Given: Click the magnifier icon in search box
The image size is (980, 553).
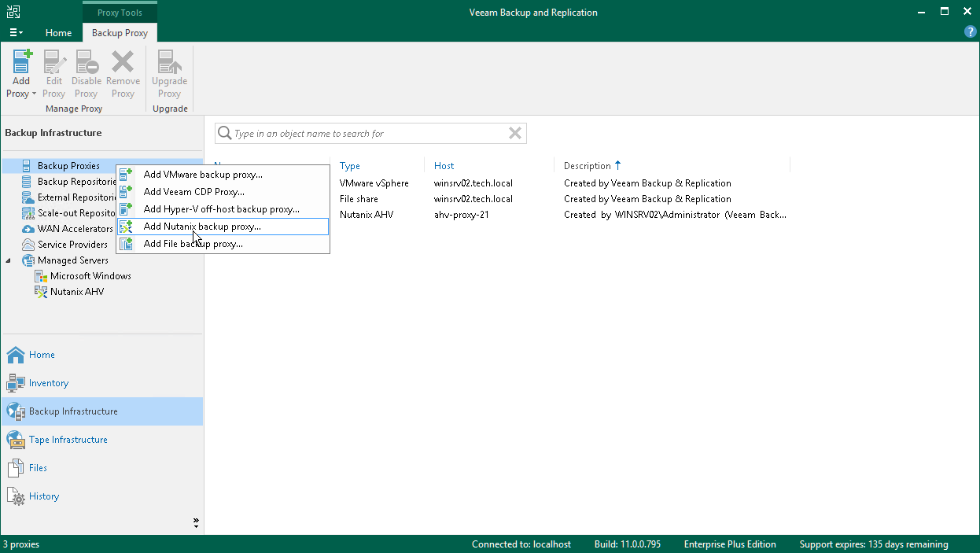Looking at the screenshot, I should [225, 134].
